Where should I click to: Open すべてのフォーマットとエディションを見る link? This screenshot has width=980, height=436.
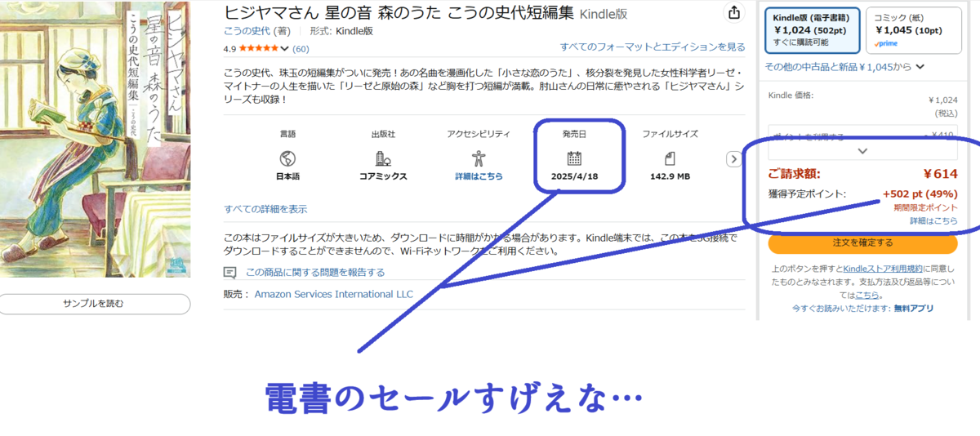coord(653,47)
